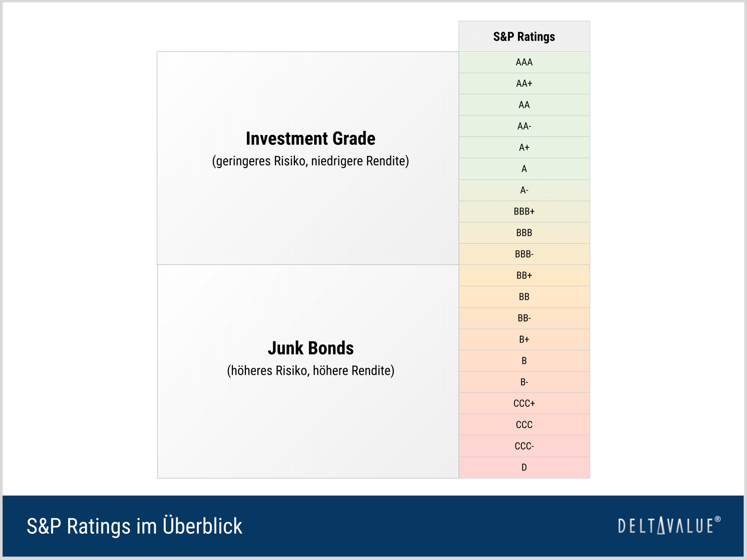Click the B- rating cell
747x560 pixels.
pos(524,382)
